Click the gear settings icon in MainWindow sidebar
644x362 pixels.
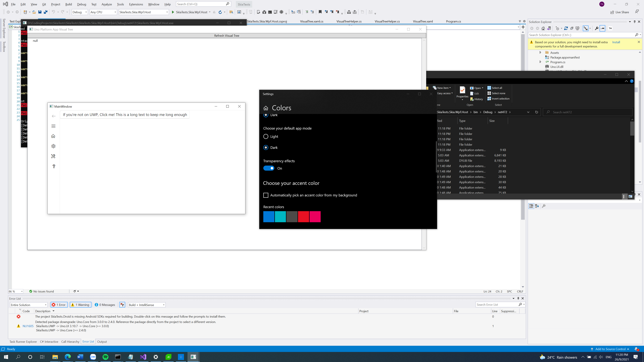53,146
